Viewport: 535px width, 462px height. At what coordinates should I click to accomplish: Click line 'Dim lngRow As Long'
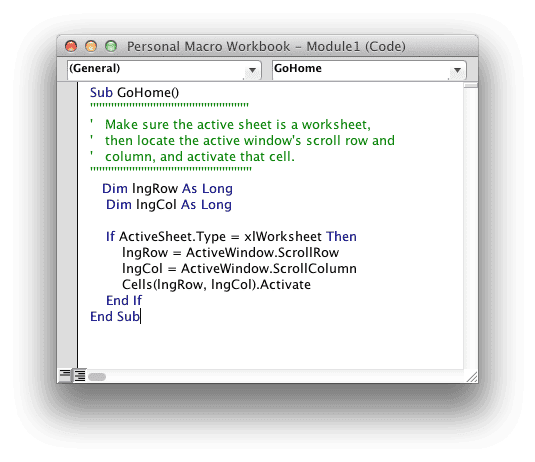coord(167,188)
